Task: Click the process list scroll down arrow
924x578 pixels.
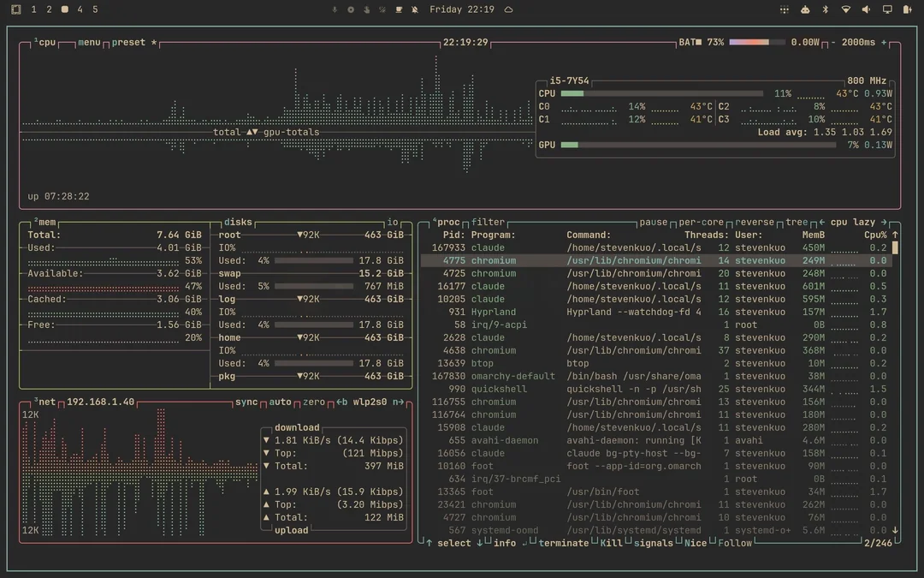Action: pos(895,530)
